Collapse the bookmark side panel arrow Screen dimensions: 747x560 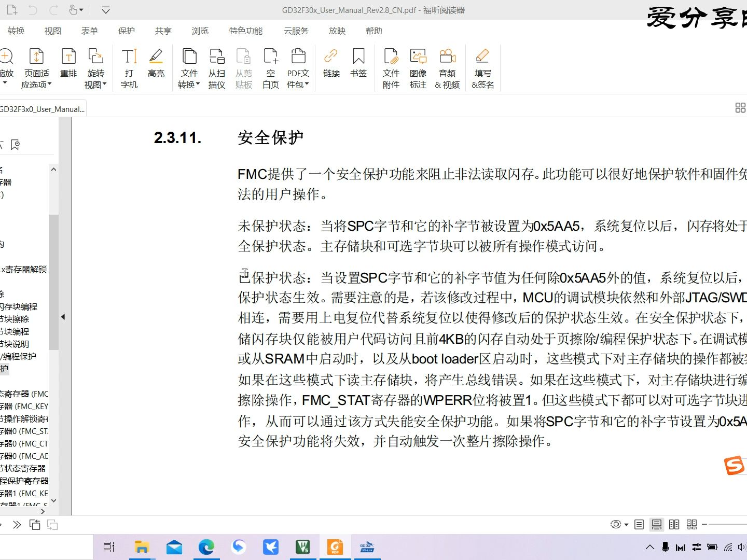coord(63,317)
